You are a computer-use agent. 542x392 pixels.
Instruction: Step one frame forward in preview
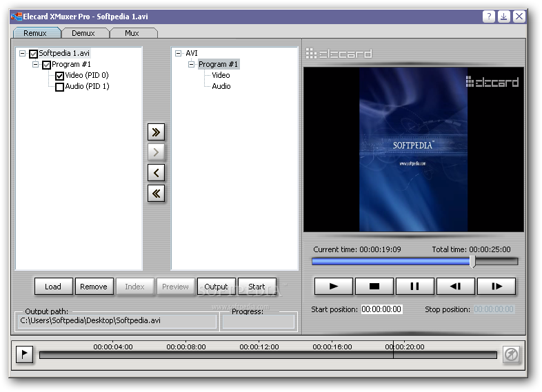click(496, 286)
